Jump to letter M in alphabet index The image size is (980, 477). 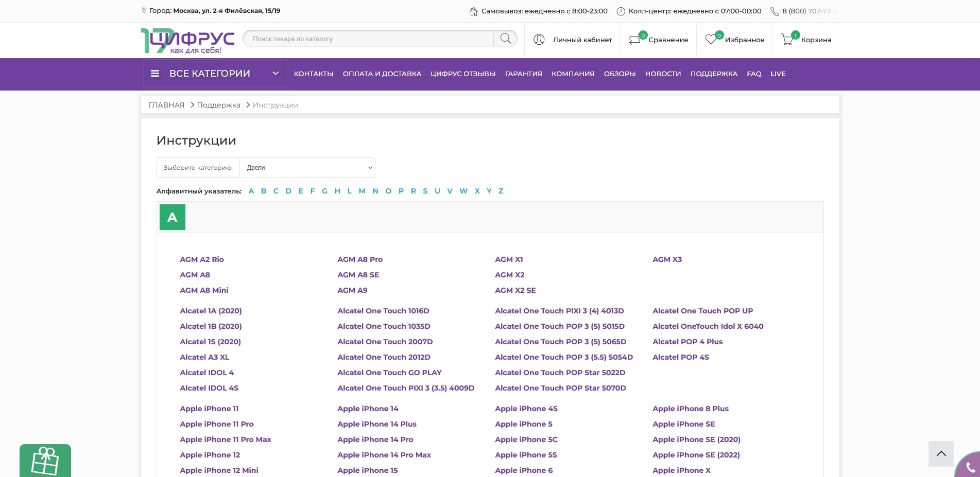click(x=362, y=191)
